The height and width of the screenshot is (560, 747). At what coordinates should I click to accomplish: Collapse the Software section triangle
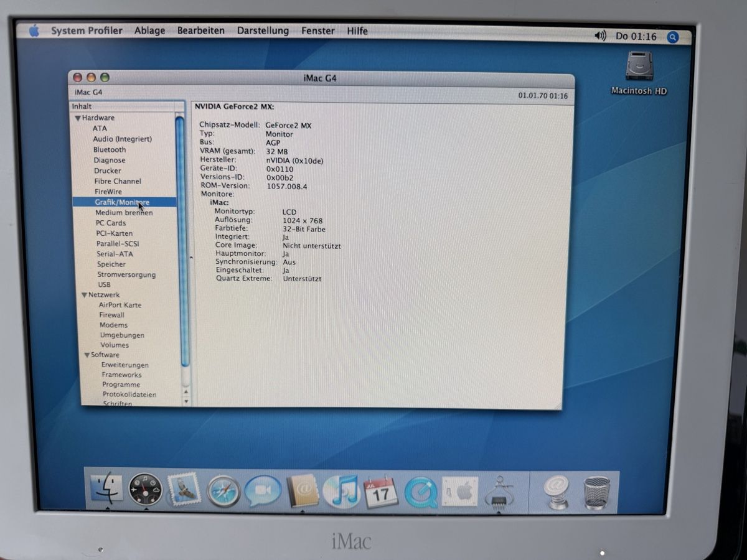[x=87, y=355]
